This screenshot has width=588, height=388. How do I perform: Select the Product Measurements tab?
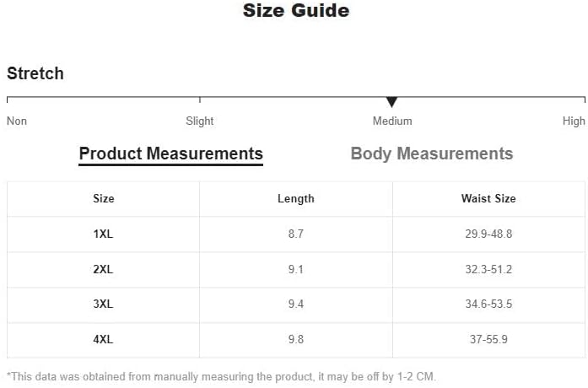pos(171,154)
